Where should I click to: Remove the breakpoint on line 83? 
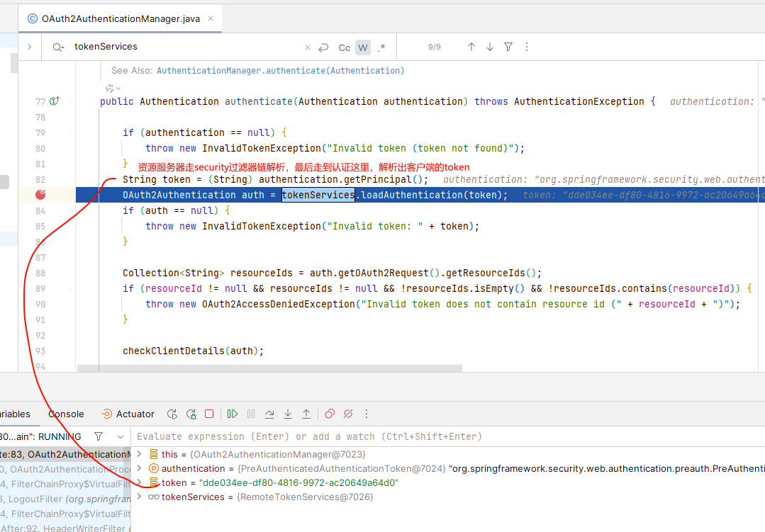click(x=40, y=195)
